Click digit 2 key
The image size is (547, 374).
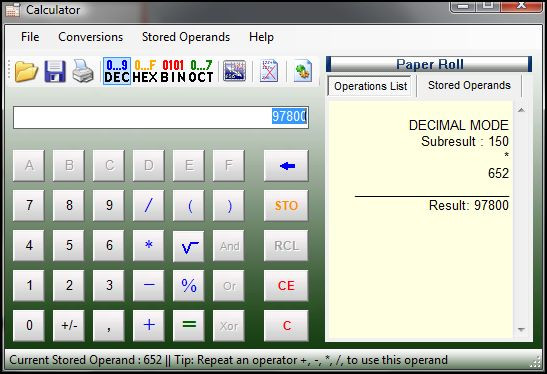(x=69, y=286)
